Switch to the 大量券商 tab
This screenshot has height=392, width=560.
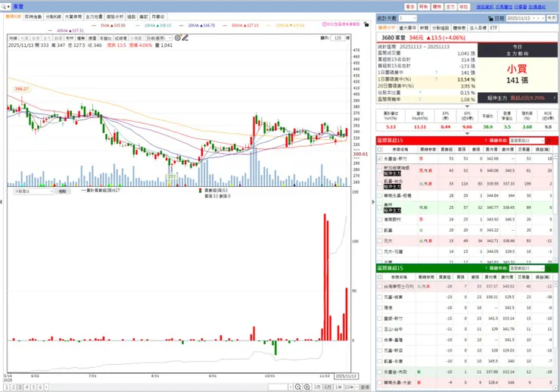click(x=73, y=17)
